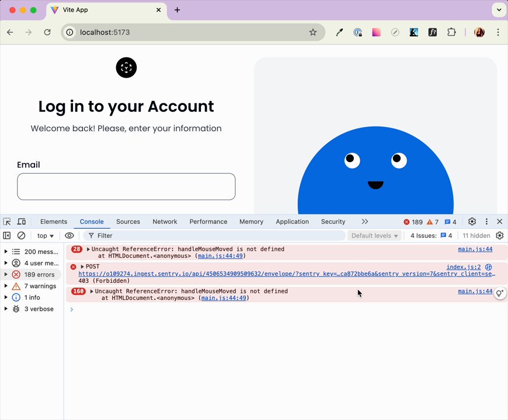
Task: Toggle the console sidebar panel button
Action: click(7, 236)
